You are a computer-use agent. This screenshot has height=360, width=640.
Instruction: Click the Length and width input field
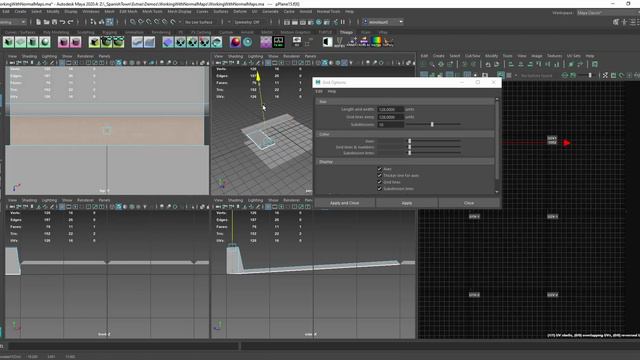pyautogui.click(x=390, y=109)
